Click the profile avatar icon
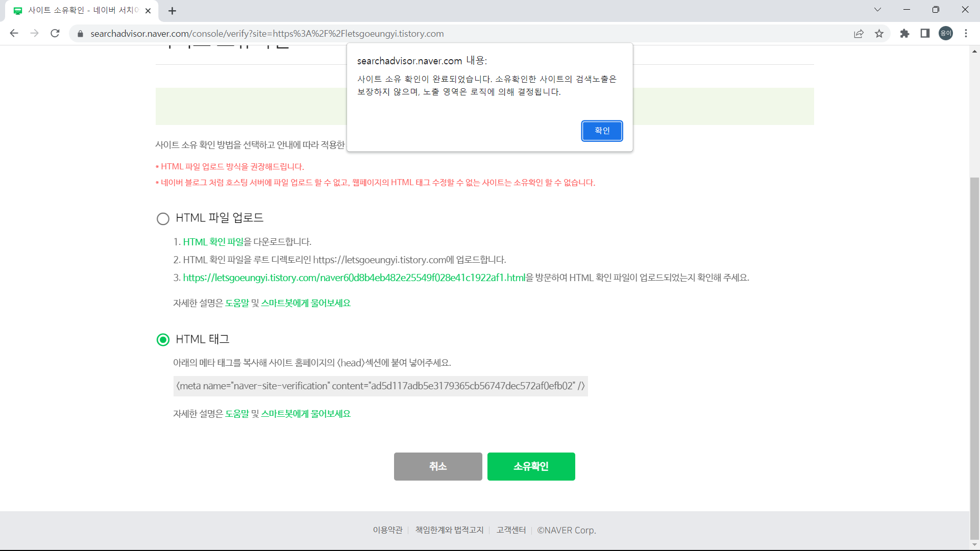This screenshot has width=980, height=551. pyautogui.click(x=945, y=34)
